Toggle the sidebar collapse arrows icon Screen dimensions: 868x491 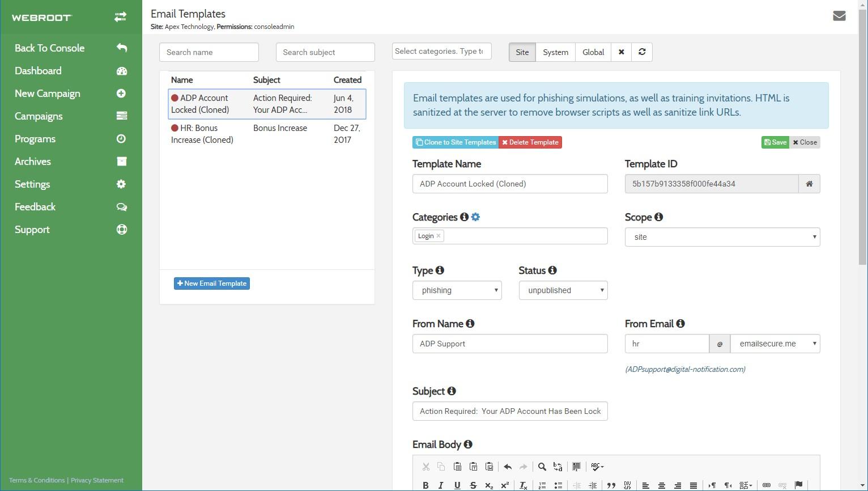point(120,18)
